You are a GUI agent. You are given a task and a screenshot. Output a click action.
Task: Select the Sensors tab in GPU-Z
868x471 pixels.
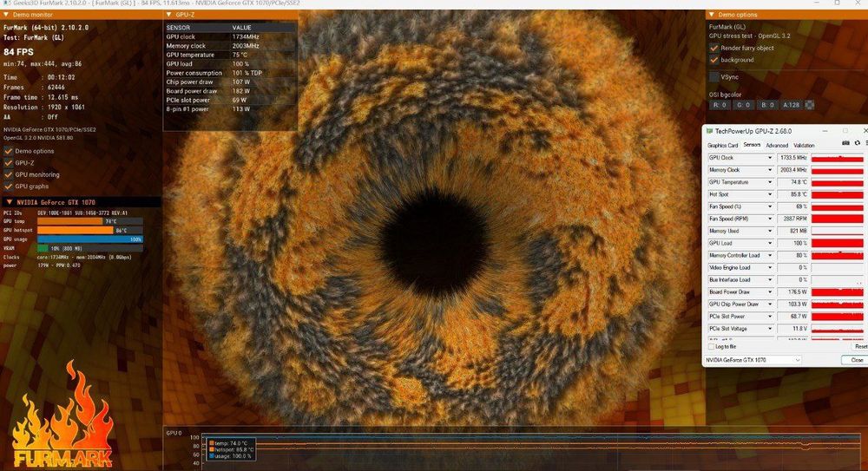pos(751,145)
